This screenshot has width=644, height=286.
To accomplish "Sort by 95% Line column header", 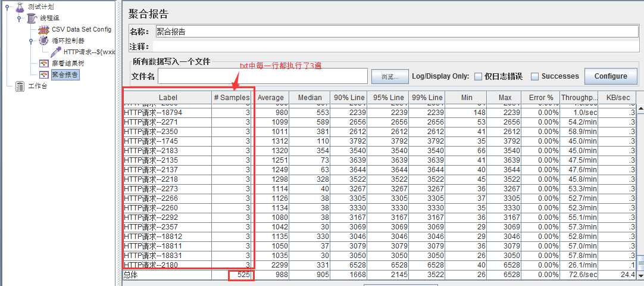I will [388, 97].
